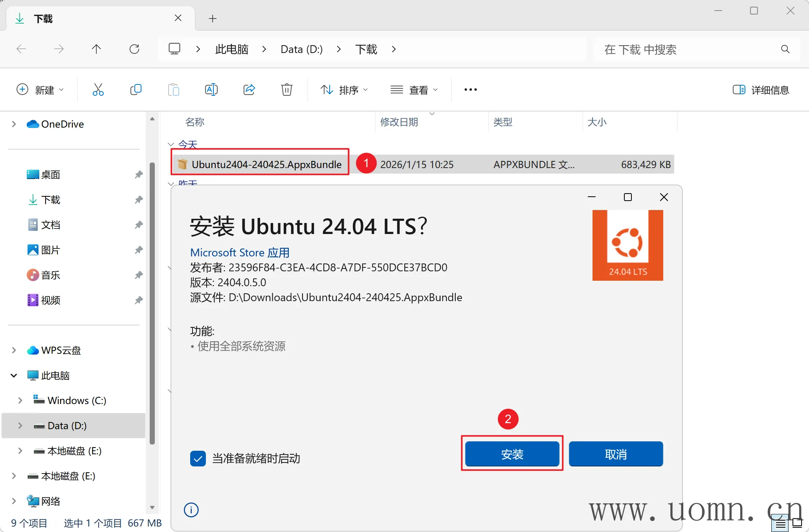Toggle the 详细信息 details pane
The height and width of the screenshot is (532, 809).
click(761, 90)
